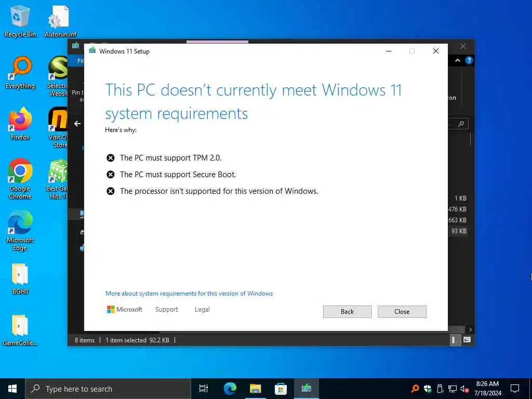Click the Microsoft logo in Setup footer
This screenshot has height=399, width=532.
coord(125,310)
